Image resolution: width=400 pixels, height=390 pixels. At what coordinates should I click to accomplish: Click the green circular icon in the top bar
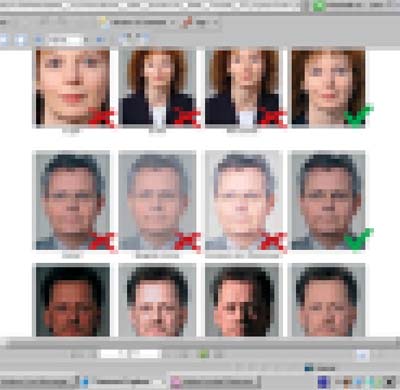(319, 6)
